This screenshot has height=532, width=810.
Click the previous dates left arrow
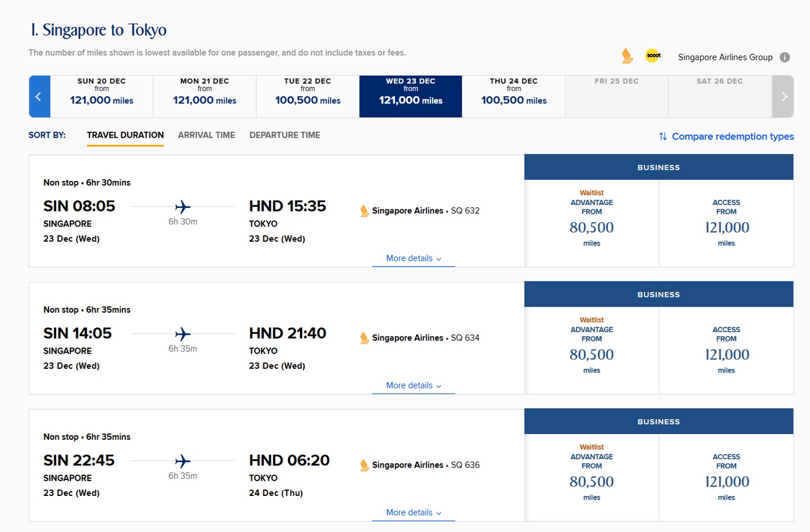click(39, 96)
